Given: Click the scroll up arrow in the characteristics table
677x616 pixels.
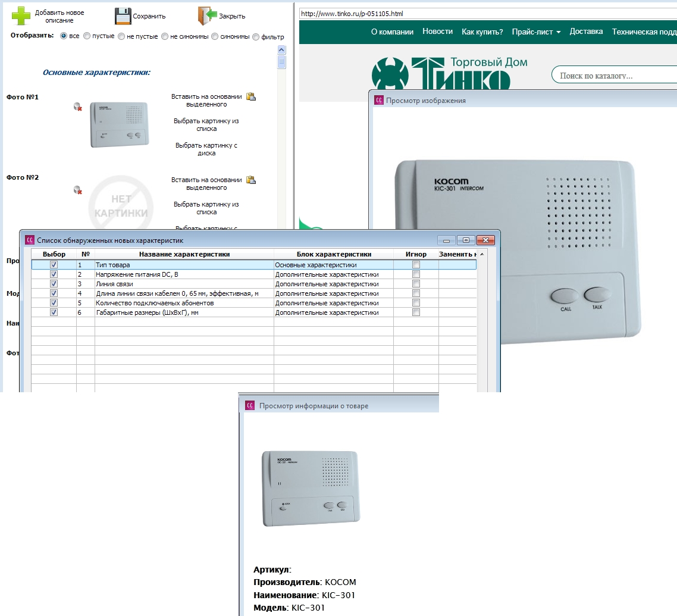Looking at the screenshot, I should coord(482,255).
